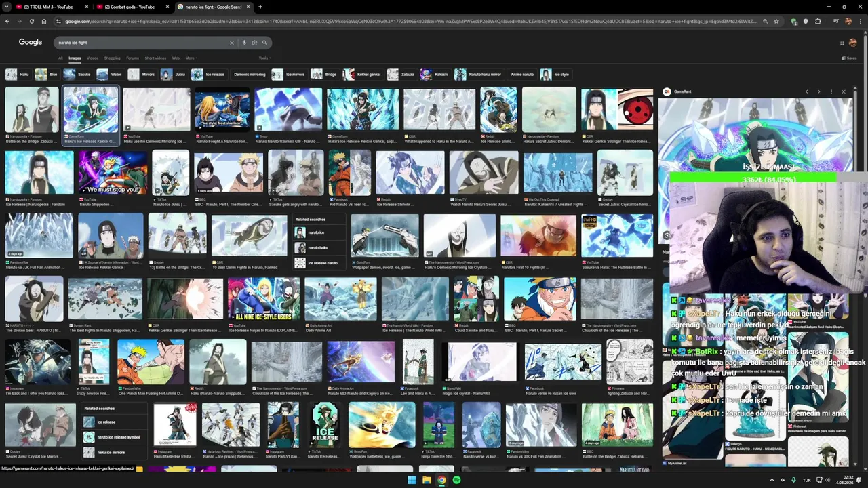The image size is (868, 488).
Task: Filter images by the Sasuke chip
Action: click(x=77, y=75)
